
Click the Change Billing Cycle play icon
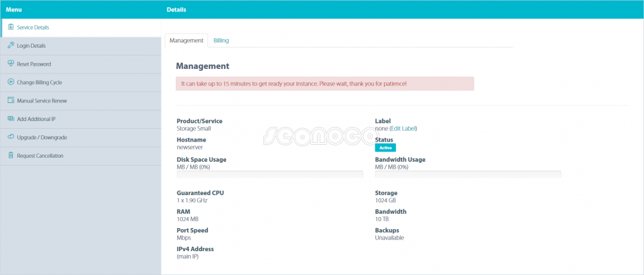[x=11, y=82]
